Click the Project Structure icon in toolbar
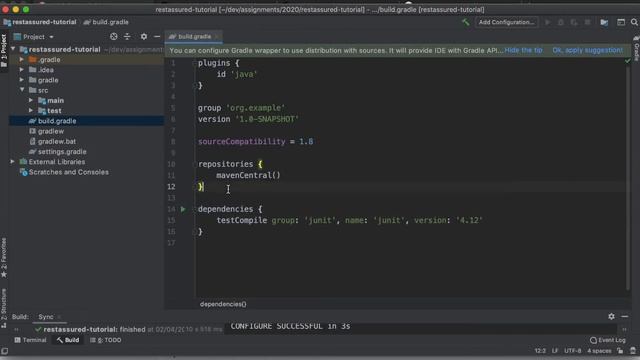Image resolution: width=640 pixels, height=360 pixels. click(x=604, y=22)
